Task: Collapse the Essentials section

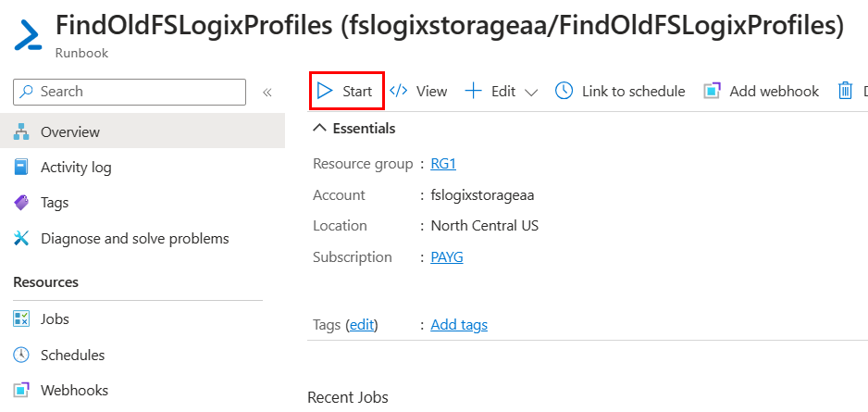Action: click(x=320, y=129)
